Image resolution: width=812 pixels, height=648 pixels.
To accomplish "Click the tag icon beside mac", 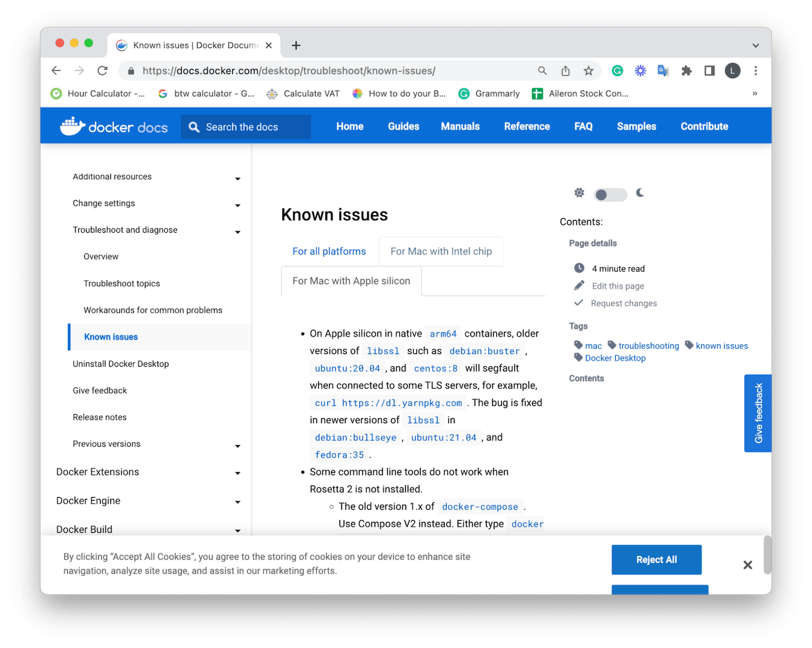I will click(x=578, y=345).
